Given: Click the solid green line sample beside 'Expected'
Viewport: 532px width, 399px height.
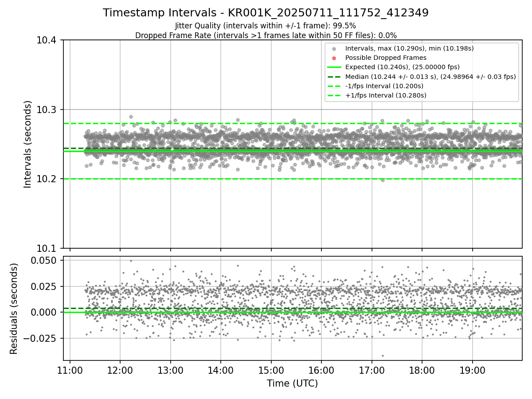Looking at the screenshot, I should 334,67.
